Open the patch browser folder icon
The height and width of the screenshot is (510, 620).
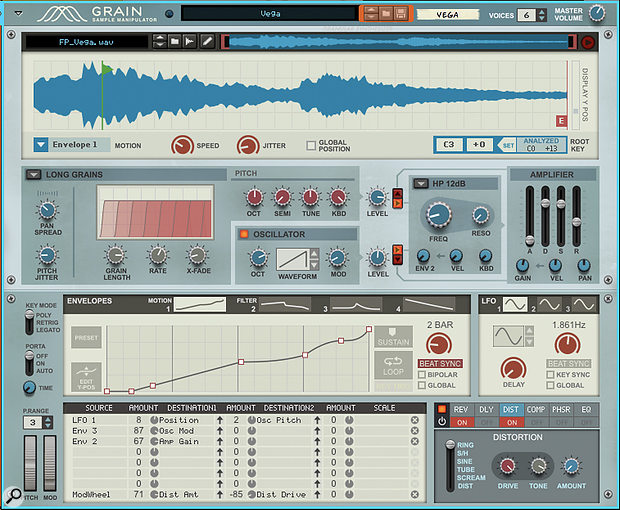[386, 14]
